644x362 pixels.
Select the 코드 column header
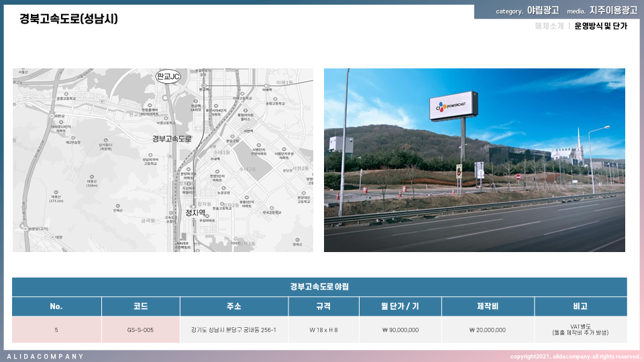pyautogui.click(x=140, y=306)
